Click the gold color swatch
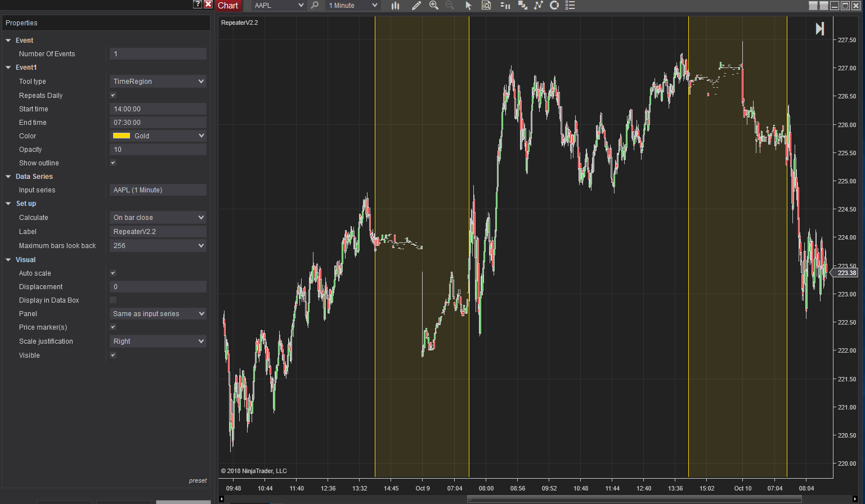This screenshot has height=504, width=865. pos(122,136)
